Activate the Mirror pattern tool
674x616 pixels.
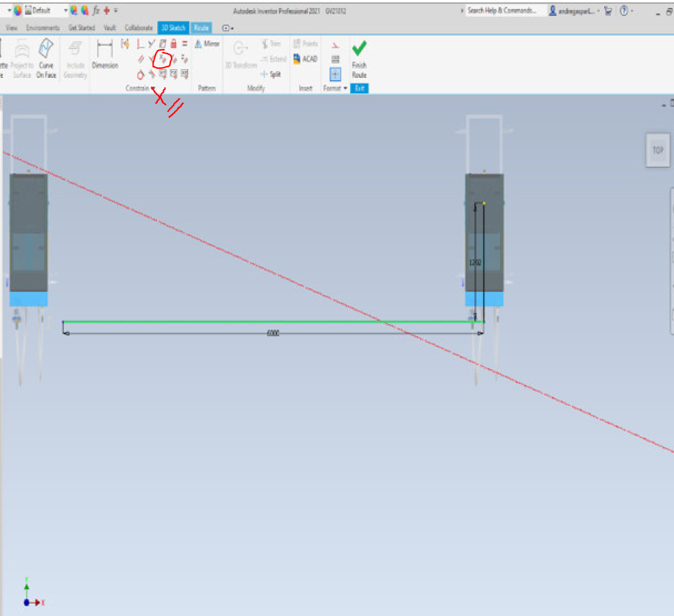click(207, 43)
